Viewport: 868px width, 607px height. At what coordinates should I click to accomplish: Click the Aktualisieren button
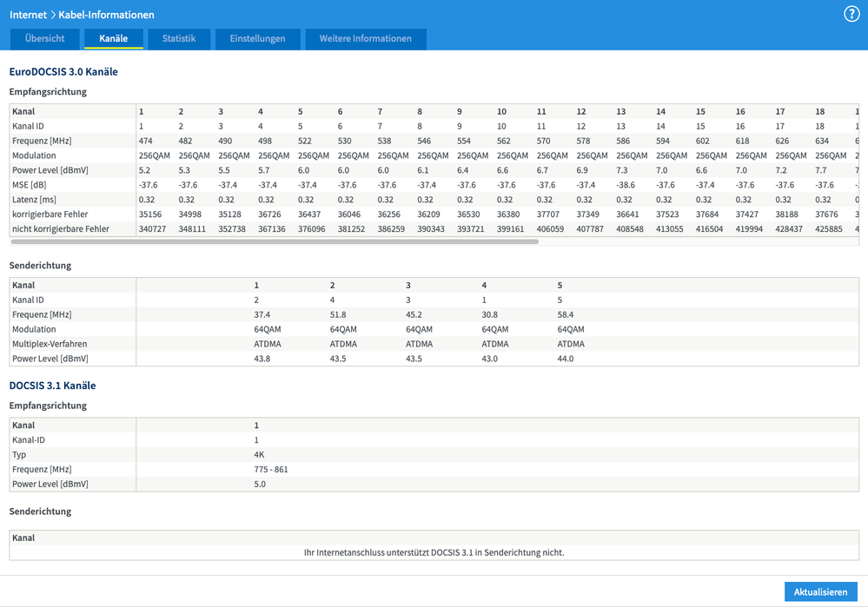[x=820, y=592]
